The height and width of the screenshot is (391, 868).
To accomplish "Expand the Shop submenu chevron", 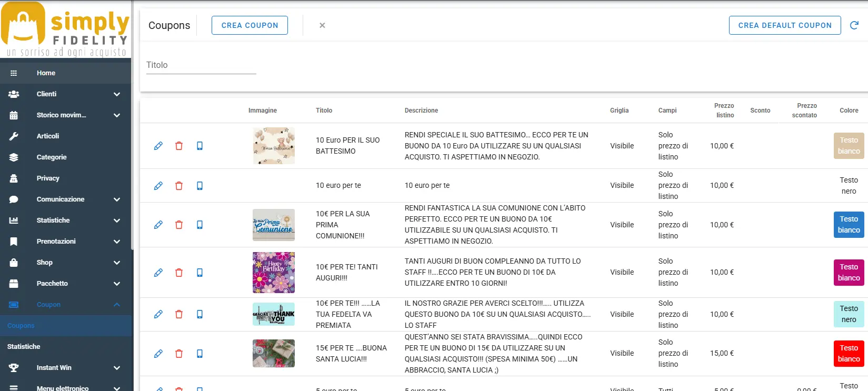I will pyautogui.click(x=117, y=263).
